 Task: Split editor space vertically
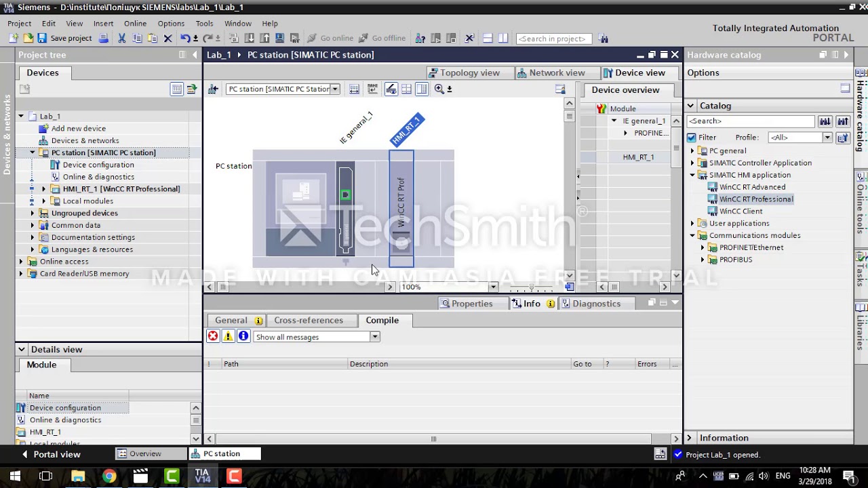click(x=503, y=39)
